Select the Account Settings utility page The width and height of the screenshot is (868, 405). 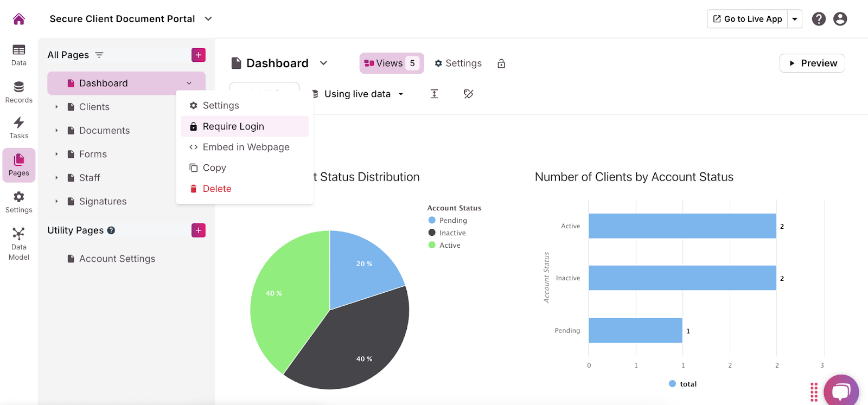[117, 259]
